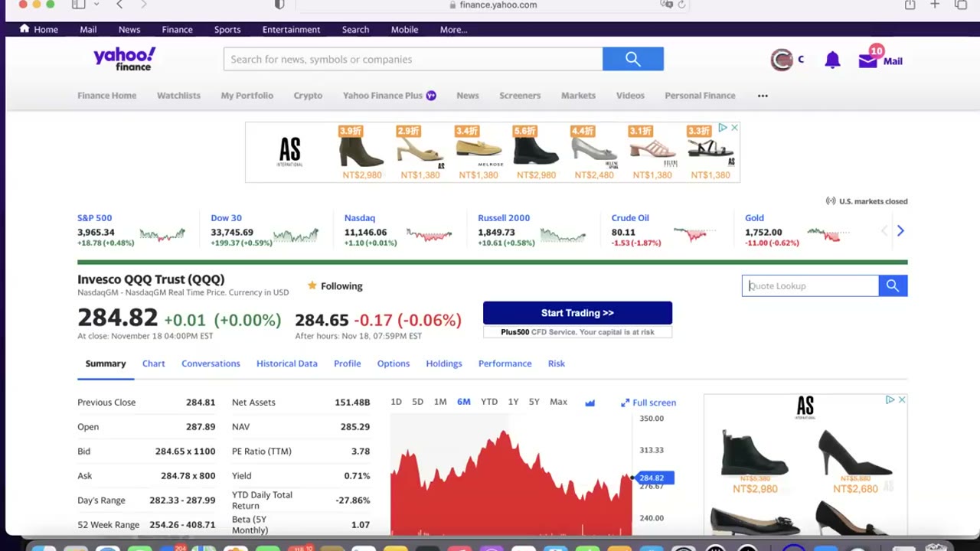
Task: Open the Holdings tab
Action: 444,364
